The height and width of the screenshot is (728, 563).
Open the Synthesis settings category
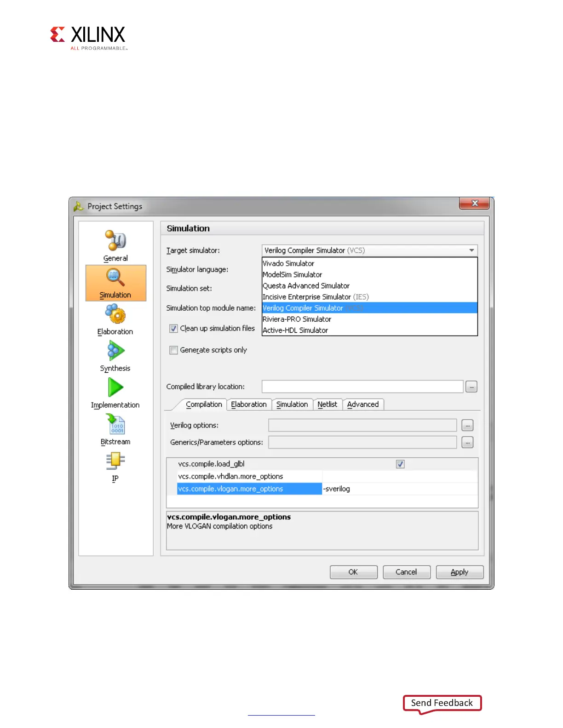coord(115,356)
